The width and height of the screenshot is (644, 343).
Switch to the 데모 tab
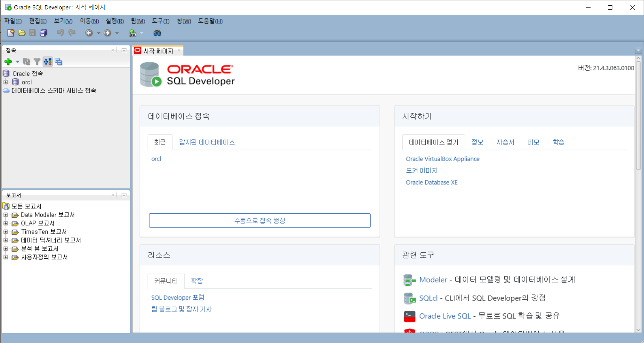pyautogui.click(x=533, y=142)
